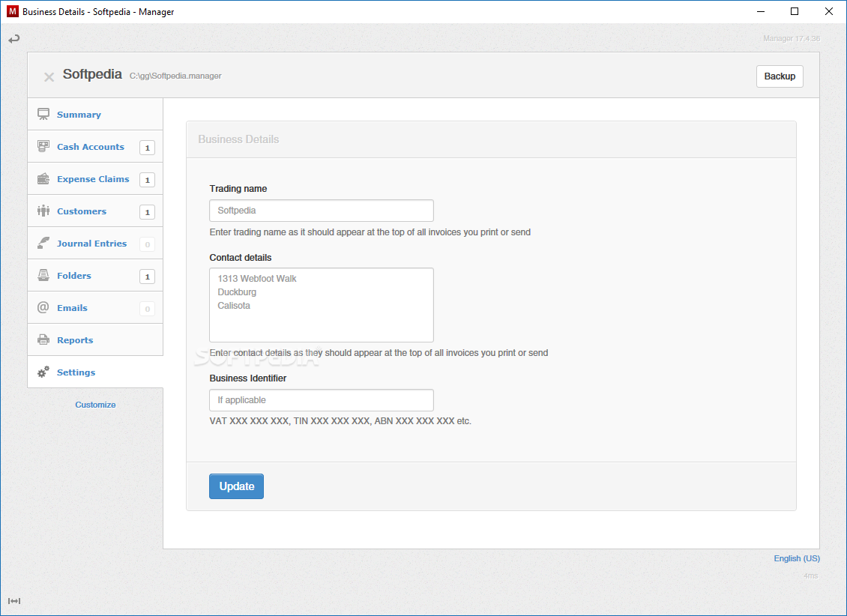This screenshot has width=847, height=616.
Task: Open the Cash Accounts tab
Action: (95, 146)
